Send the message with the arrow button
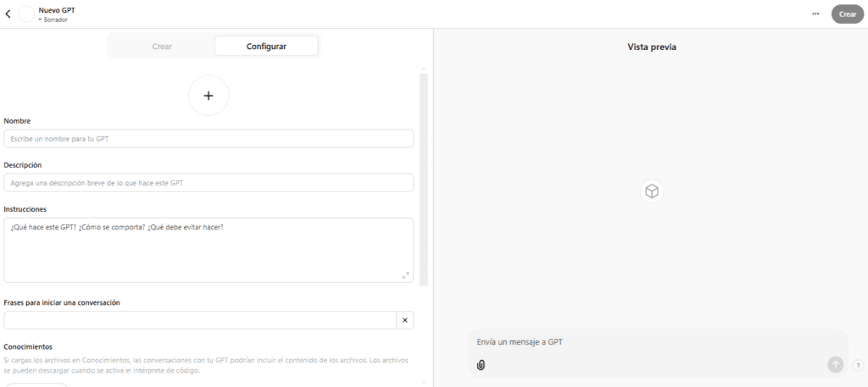Image resolution: width=868 pixels, height=387 pixels. (x=835, y=364)
